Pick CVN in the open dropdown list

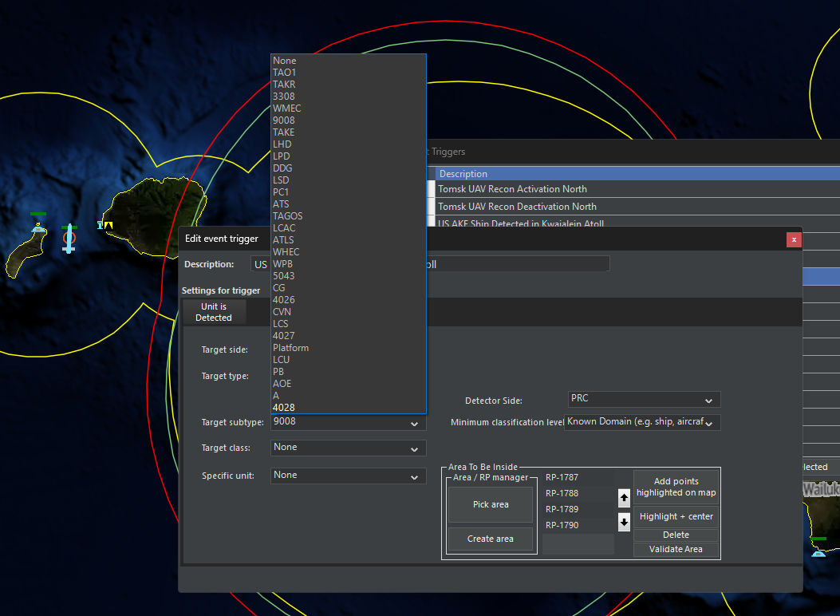click(x=282, y=312)
